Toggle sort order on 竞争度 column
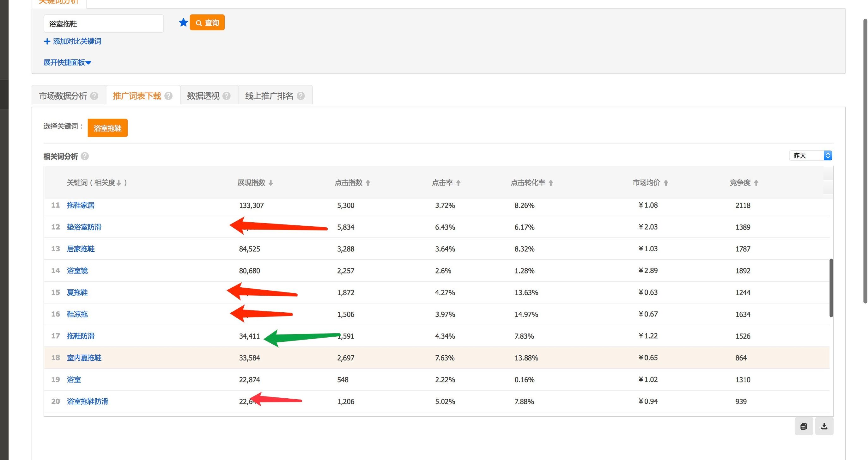Screen dimensions: 868x460 tap(756, 182)
